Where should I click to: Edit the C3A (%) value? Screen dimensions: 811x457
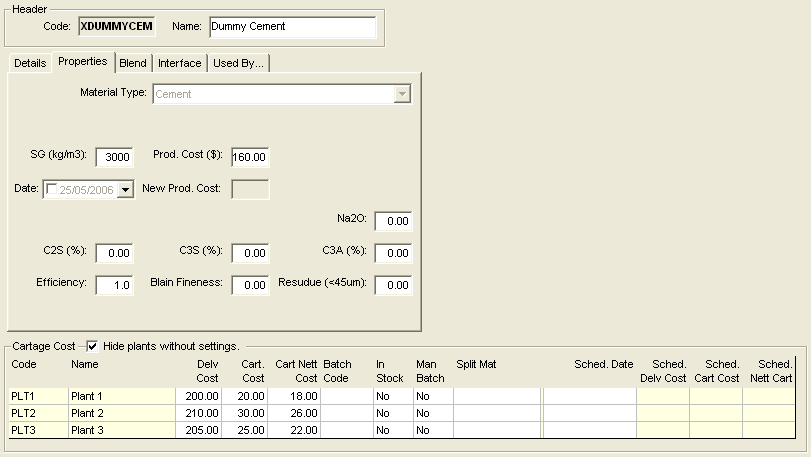point(393,253)
